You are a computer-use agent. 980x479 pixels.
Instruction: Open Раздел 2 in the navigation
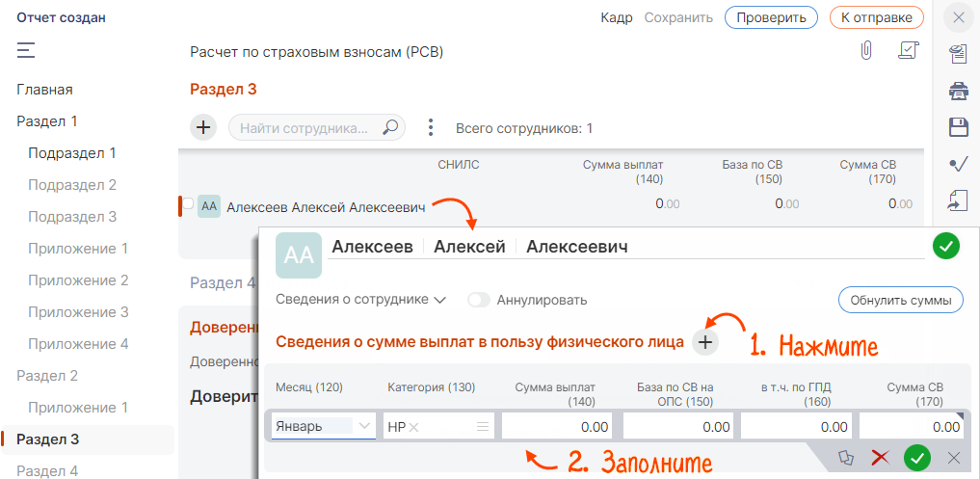[x=47, y=376]
